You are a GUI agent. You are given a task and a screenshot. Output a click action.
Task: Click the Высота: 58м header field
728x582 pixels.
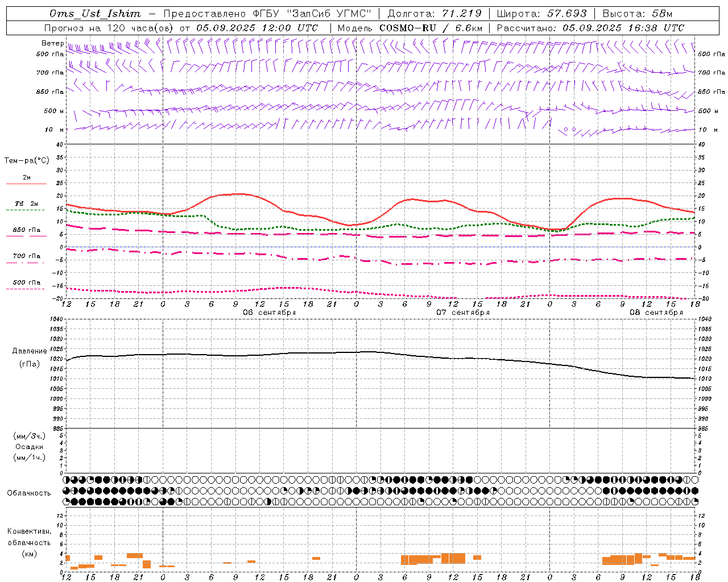point(638,14)
